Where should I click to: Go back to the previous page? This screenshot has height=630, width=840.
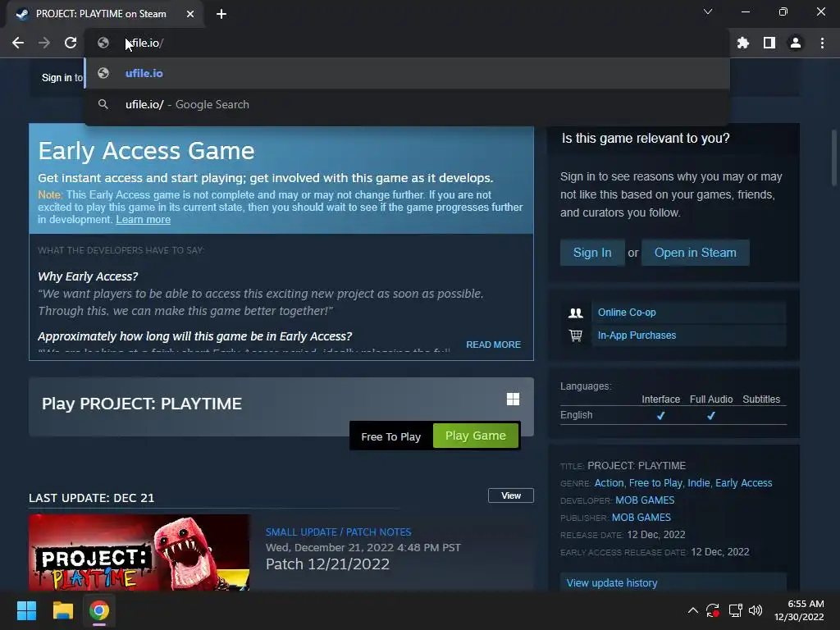[x=18, y=43]
